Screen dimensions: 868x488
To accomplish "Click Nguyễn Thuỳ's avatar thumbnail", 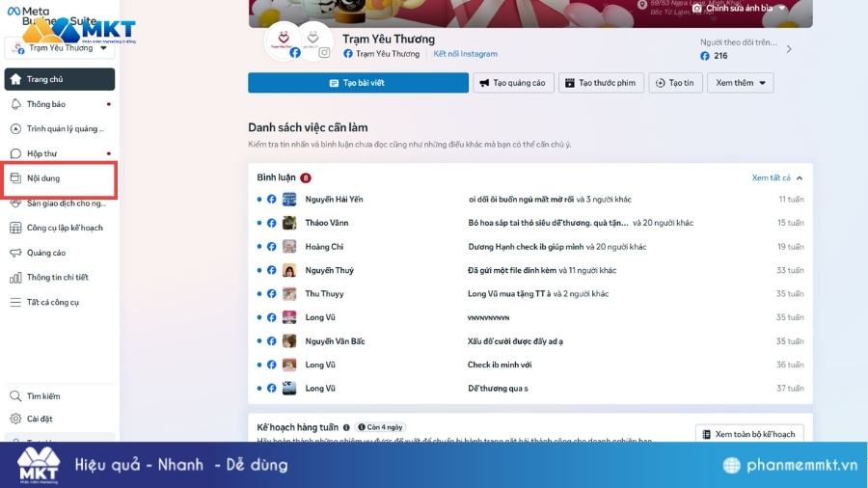I will click(x=289, y=271).
